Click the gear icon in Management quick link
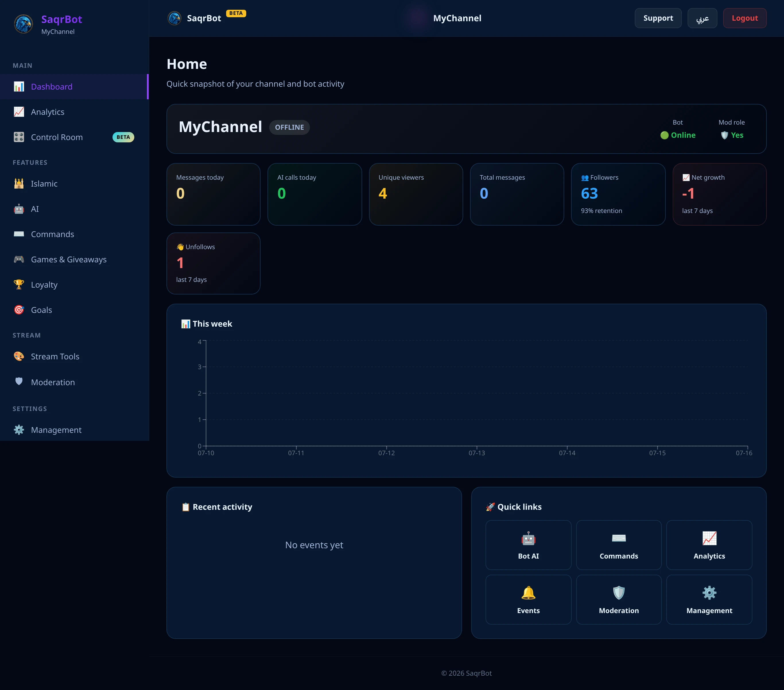Screen dimensions: 784x690 709,593
